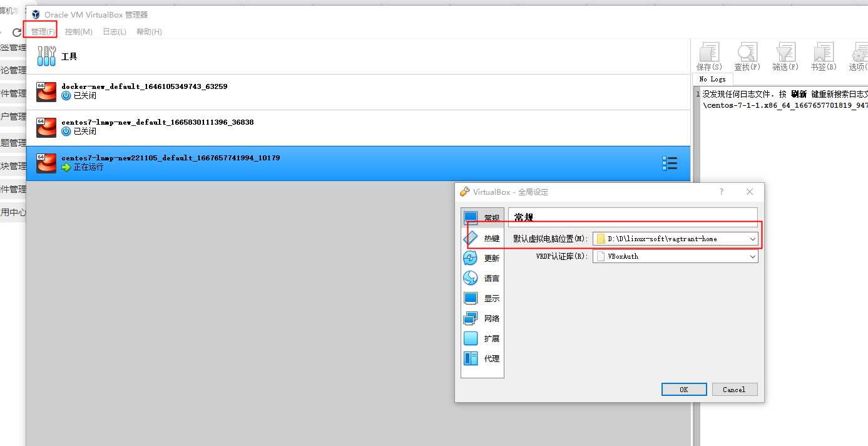
Task: Select the centos7-lnmp-new_default virtual machine
Action: [x=358, y=128]
